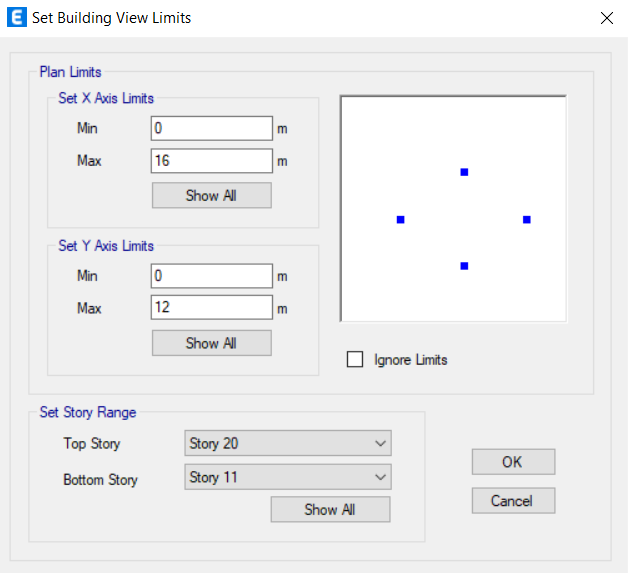Focus the X Axis Min input field
Image resolution: width=628 pixels, height=573 pixels.
[212, 128]
